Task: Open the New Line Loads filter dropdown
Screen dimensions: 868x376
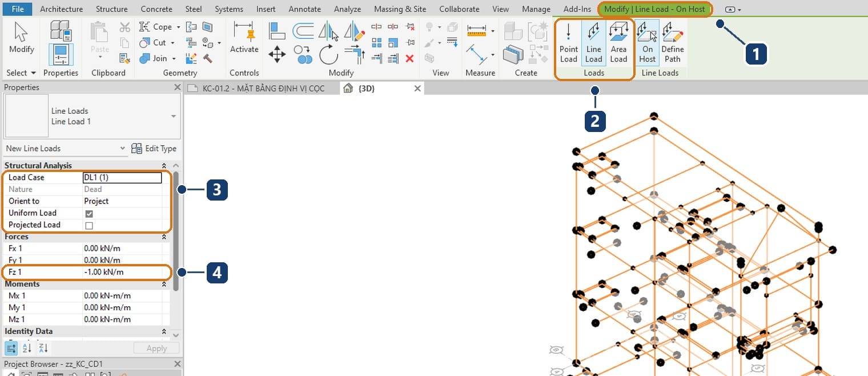Action: [122, 149]
